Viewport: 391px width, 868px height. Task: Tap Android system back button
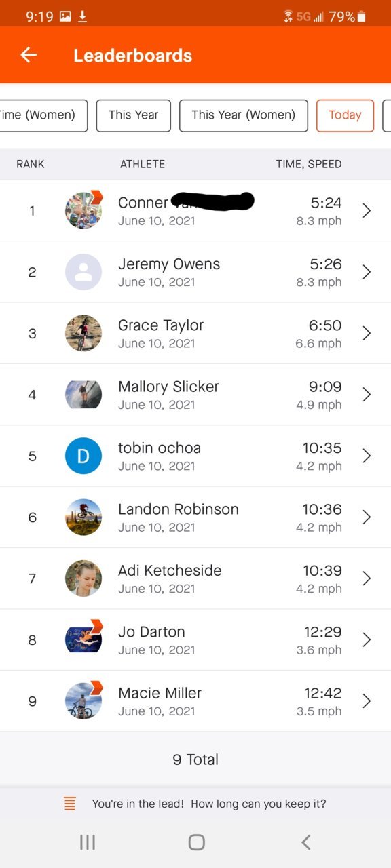point(305,842)
